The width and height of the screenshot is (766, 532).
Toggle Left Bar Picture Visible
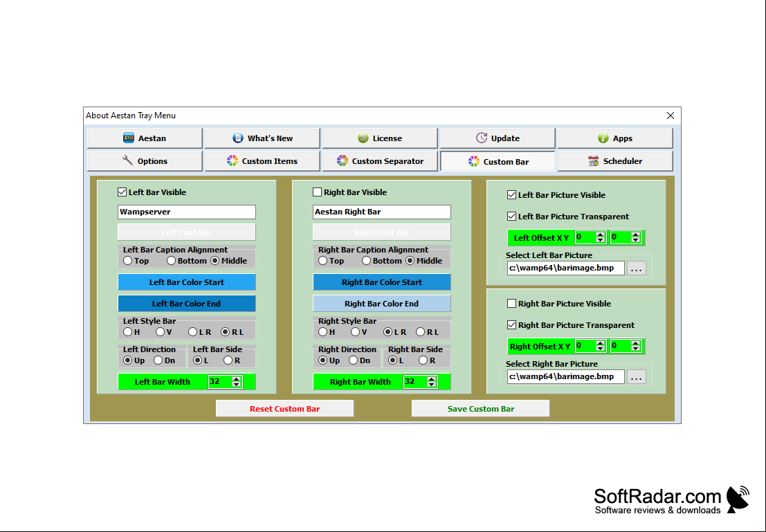[x=512, y=195]
